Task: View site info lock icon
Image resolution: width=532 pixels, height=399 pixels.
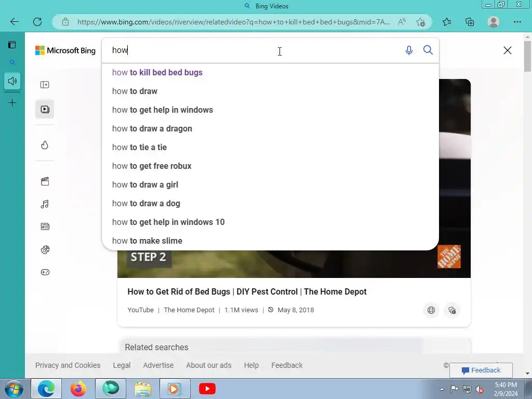Action: (x=65, y=22)
